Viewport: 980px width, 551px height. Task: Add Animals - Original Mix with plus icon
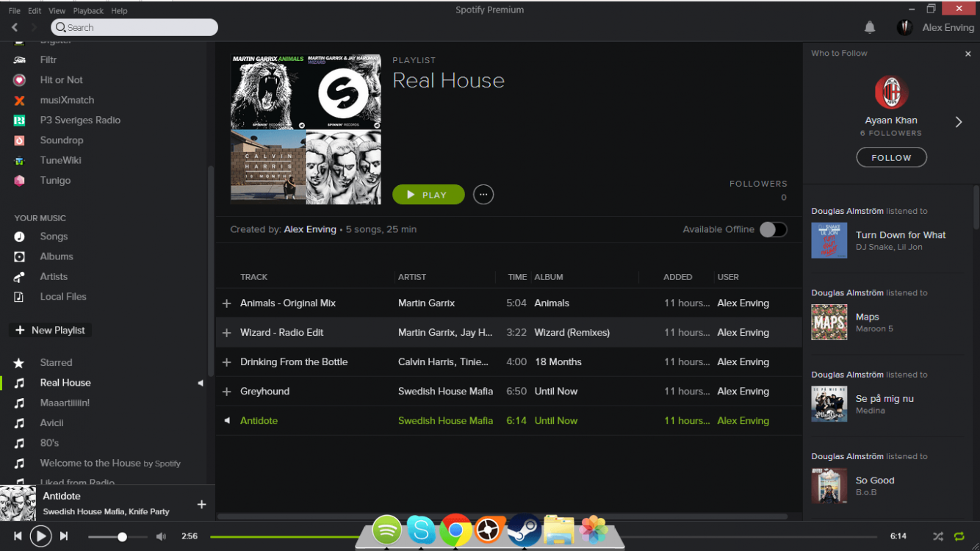[226, 303]
